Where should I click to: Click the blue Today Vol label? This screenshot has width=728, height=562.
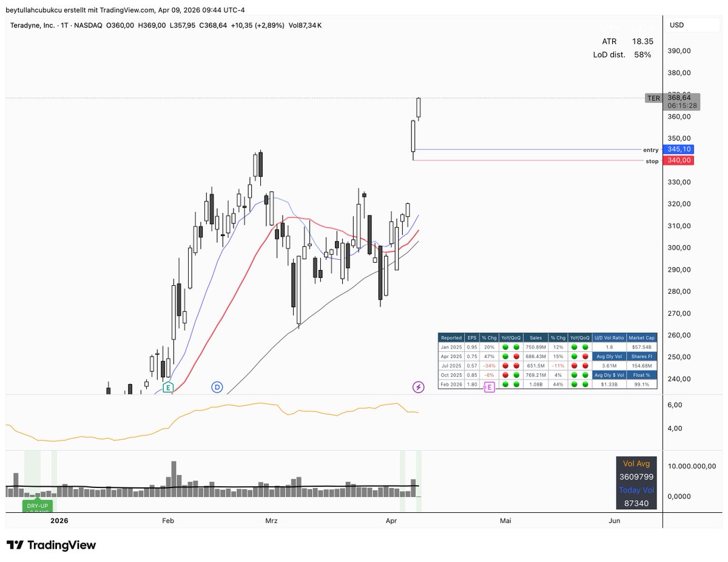636,490
